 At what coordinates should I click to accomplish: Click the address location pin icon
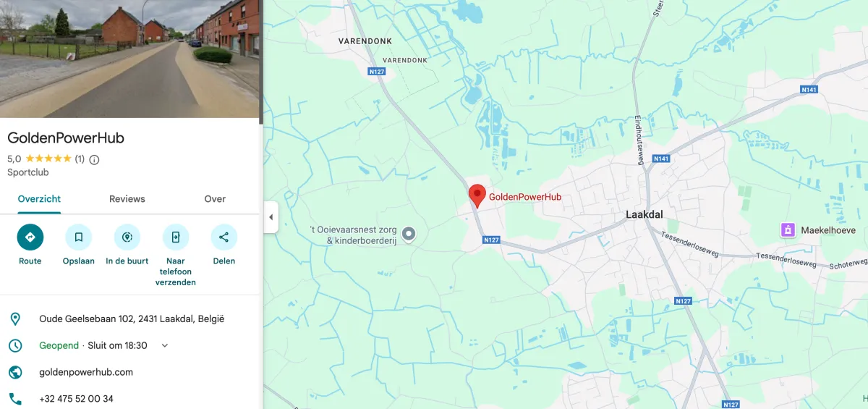pos(14,319)
